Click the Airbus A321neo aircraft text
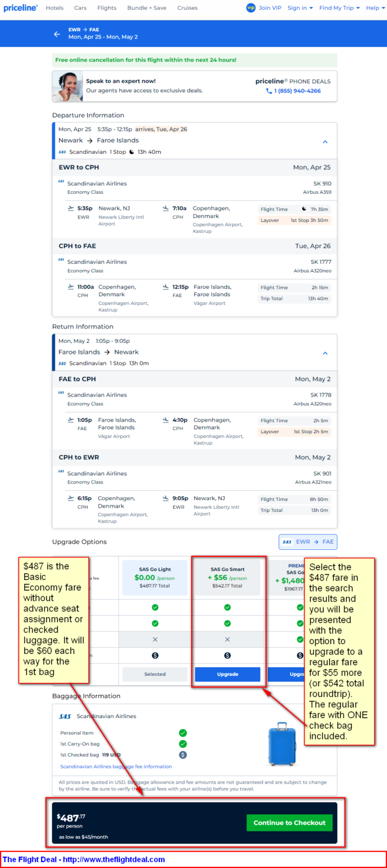387x868 pixels. tap(312, 482)
